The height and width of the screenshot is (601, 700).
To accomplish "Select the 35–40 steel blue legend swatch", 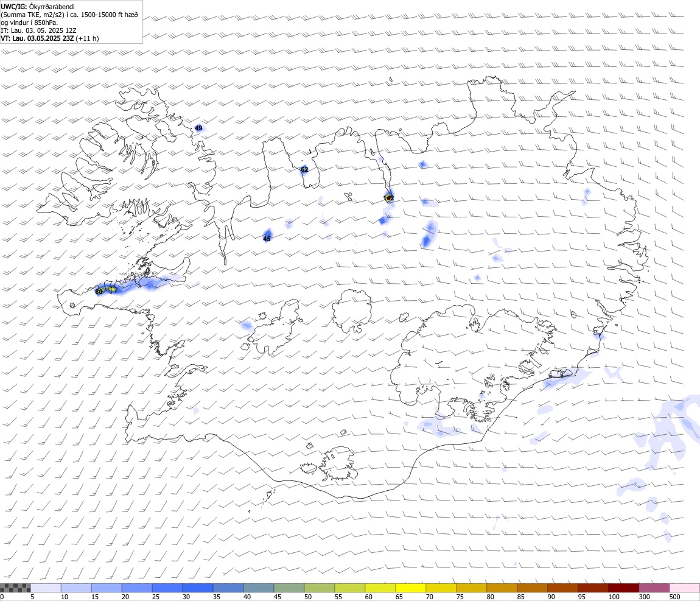I will click(x=228, y=588).
